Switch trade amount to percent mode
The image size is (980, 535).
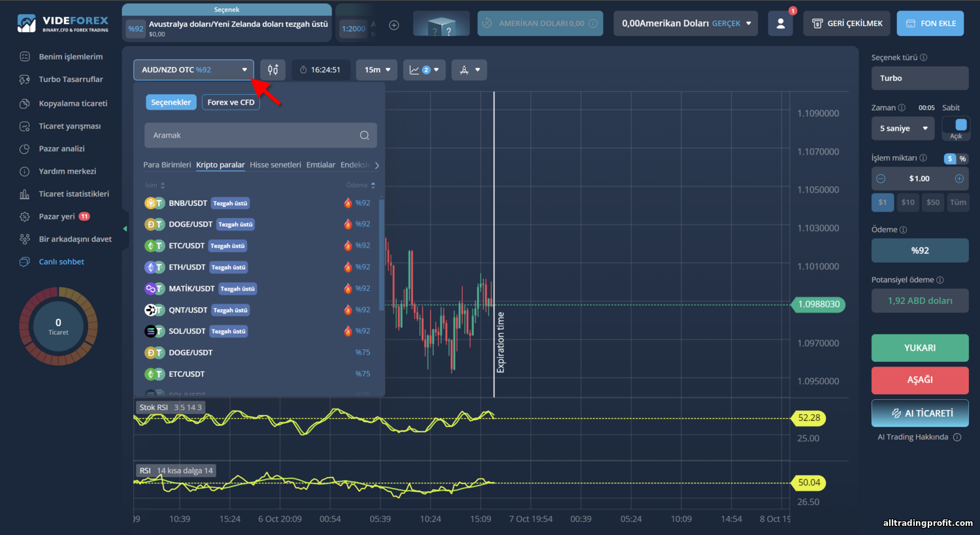[x=962, y=159]
